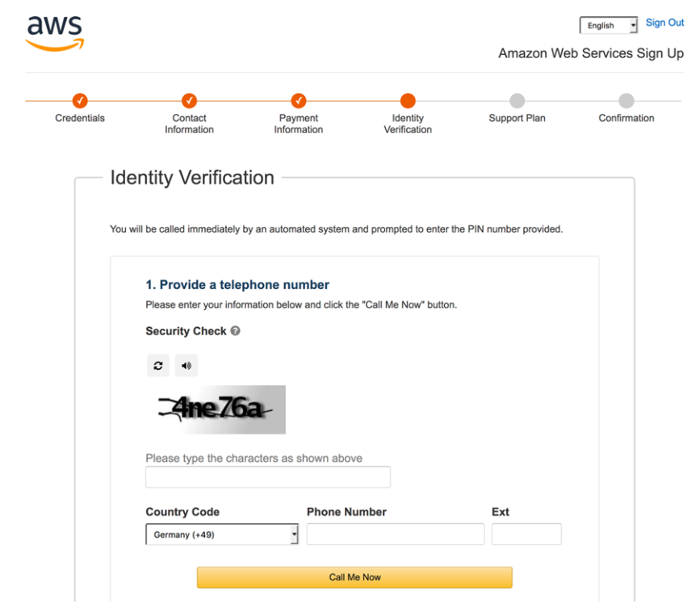Click the Sign Out link
Screen dimensions: 700x612
(x=664, y=23)
